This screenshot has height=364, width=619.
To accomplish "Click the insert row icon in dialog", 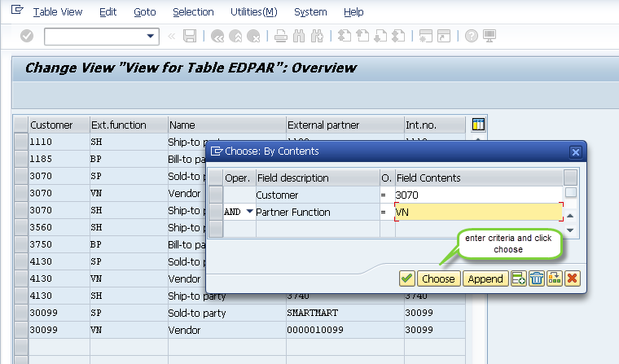I will click(519, 278).
